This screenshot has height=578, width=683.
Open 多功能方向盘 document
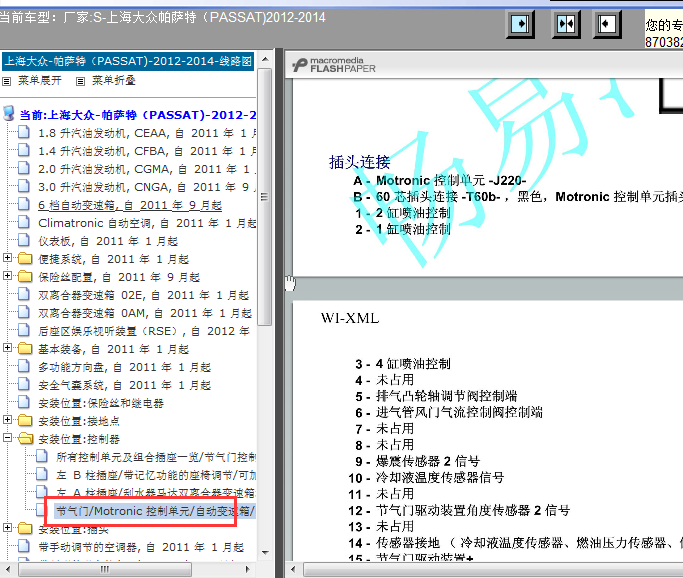pyautogui.click(x=125, y=367)
